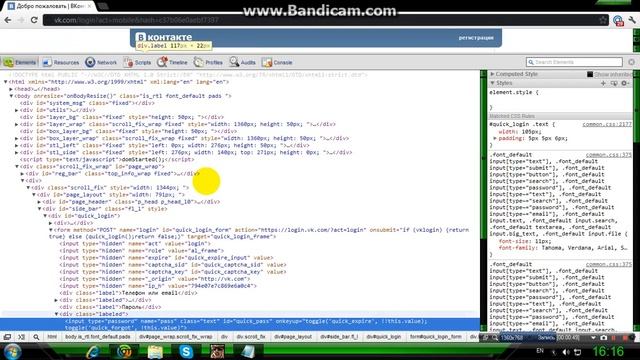Select the highlighted input id="quick_pass" row
Image resolution: width=640 pixels, height=360 pixels.
pos(240,324)
